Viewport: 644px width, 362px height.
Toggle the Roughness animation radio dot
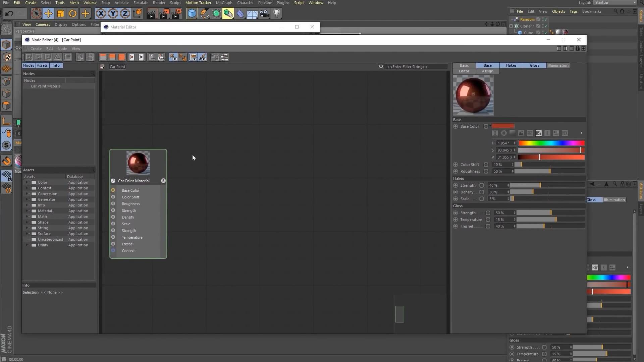tap(455, 171)
